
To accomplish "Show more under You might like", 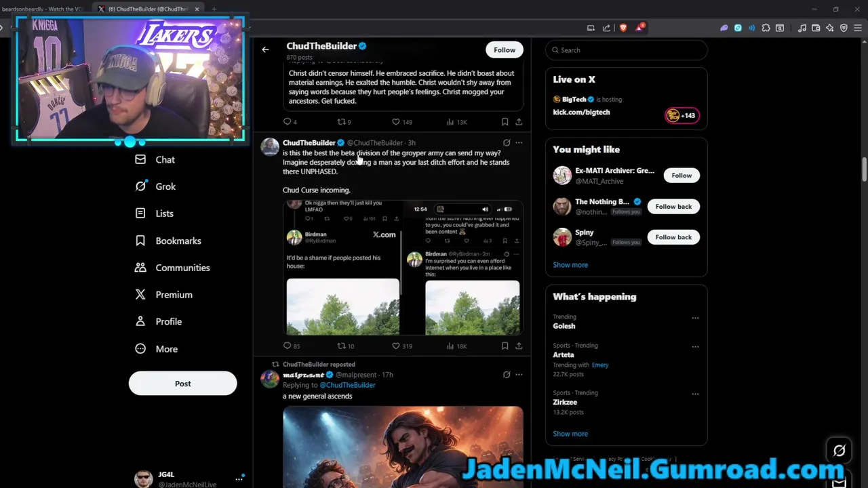I will tap(570, 265).
